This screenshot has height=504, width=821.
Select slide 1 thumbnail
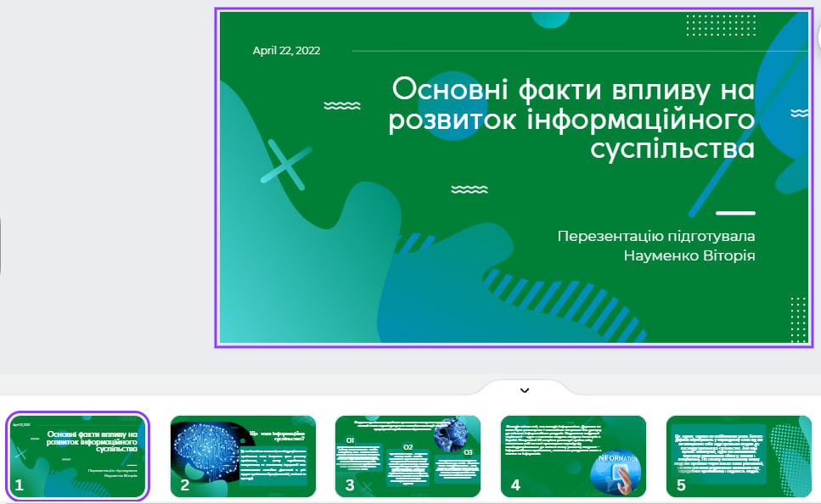click(x=77, y=456)
